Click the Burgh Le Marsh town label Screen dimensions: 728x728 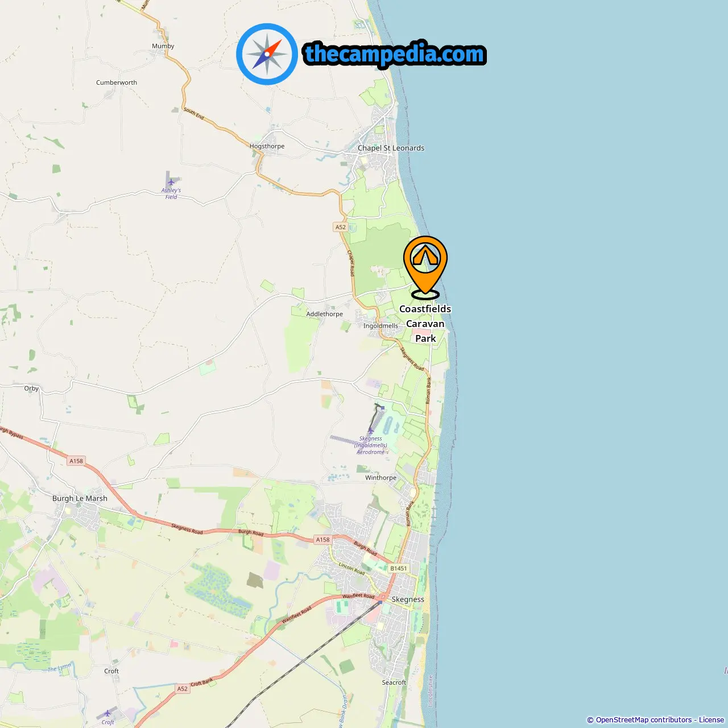tap(80, 498)
